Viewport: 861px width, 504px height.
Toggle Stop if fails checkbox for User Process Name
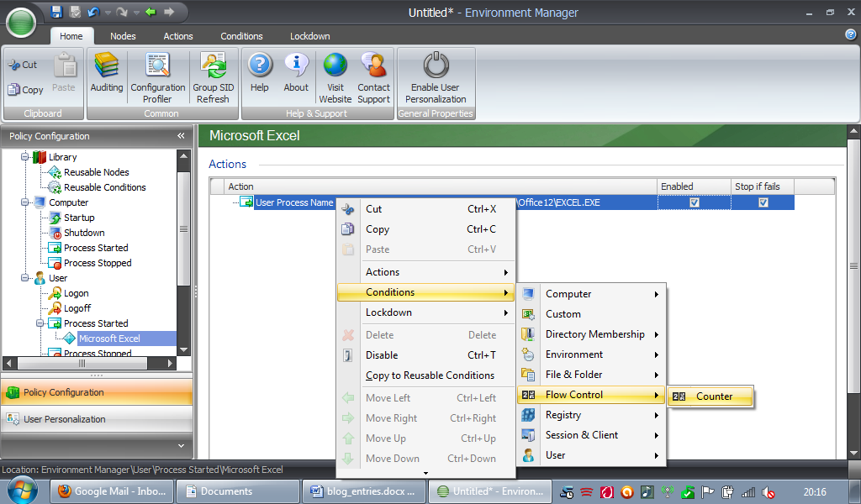[x=763, y=202]
